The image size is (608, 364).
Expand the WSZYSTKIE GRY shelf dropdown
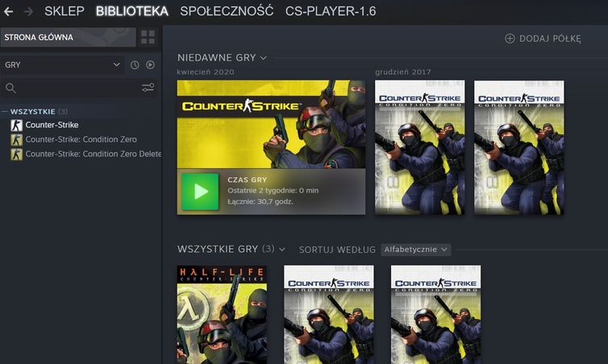pyautogui.click(x=282, y=250)
